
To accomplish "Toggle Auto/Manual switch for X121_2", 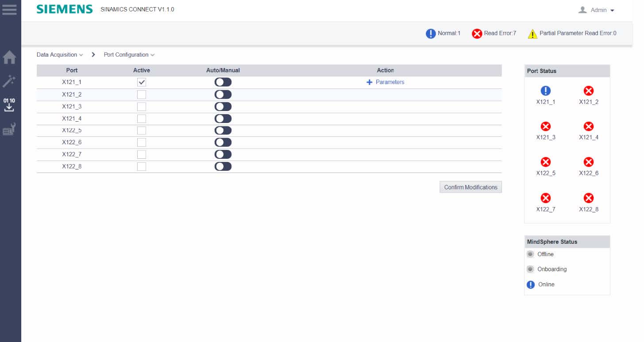I will [223, 95].
